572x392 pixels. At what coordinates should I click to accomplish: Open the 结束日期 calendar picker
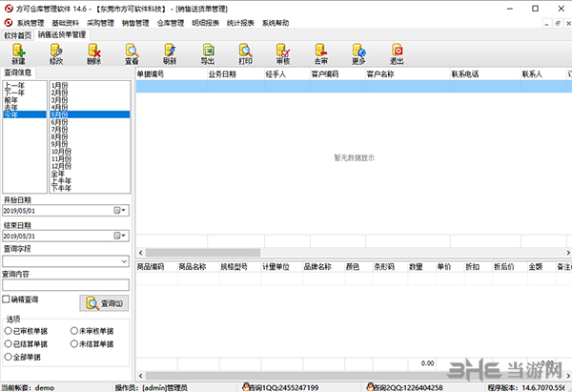point(120,236)
